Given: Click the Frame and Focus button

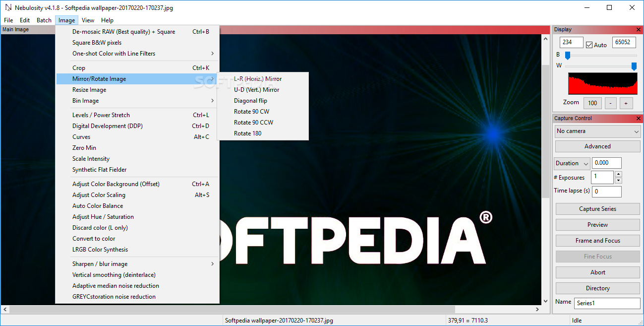Looking at the screenshot, I should pos(597,241).
